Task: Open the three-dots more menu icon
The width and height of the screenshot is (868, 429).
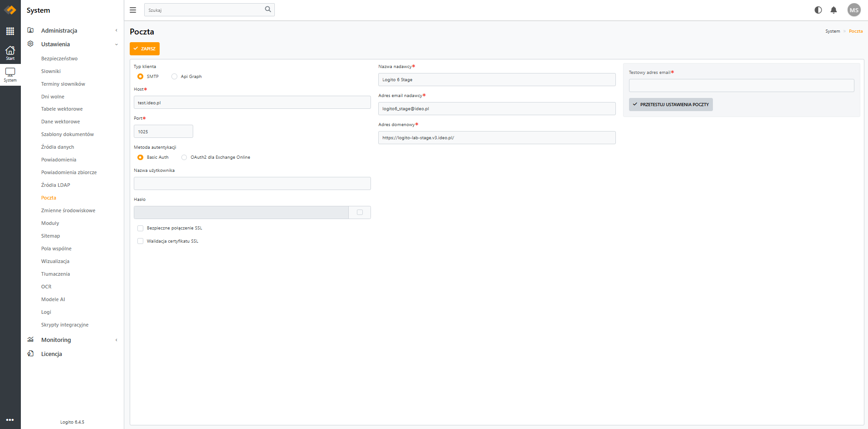Action: (x=10, y=420)
